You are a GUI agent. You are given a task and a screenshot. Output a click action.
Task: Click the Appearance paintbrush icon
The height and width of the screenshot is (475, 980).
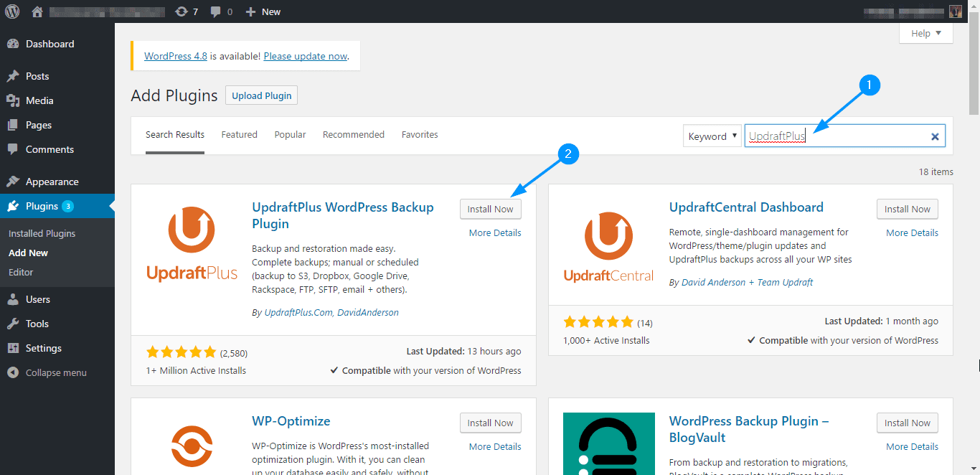(13, 182)
